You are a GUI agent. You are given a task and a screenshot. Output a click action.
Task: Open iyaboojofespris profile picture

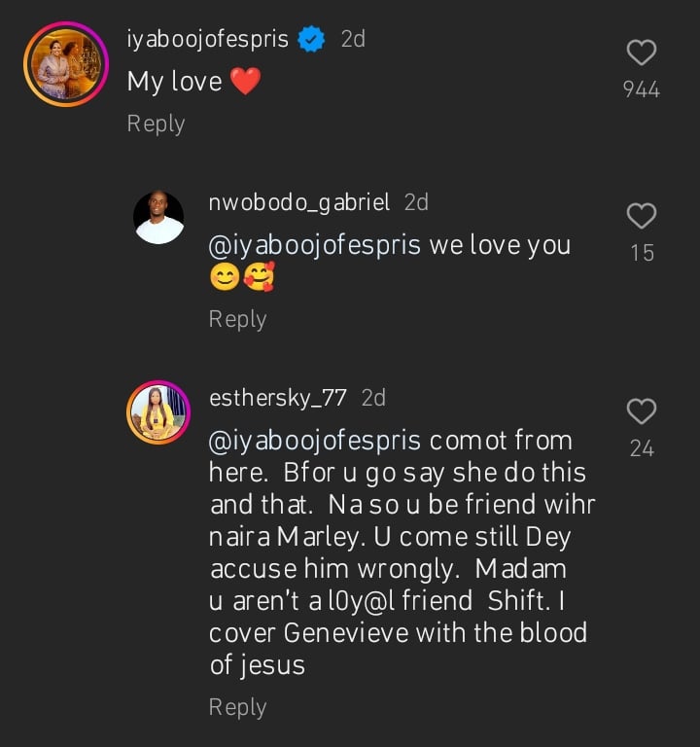point(66,64)
